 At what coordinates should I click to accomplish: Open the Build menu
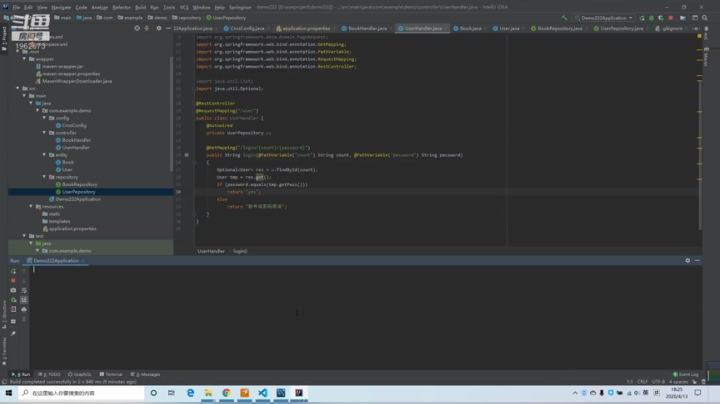(141, 7)
